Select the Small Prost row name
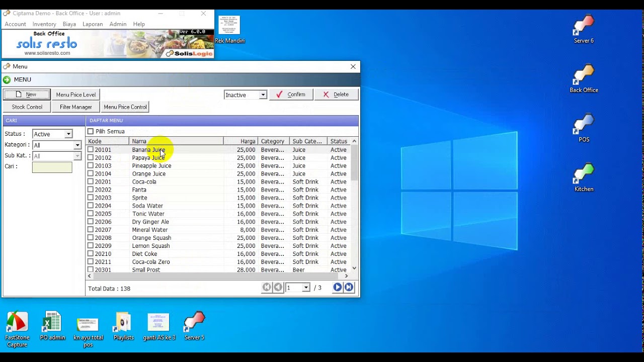644x362 pixels. 146,270
